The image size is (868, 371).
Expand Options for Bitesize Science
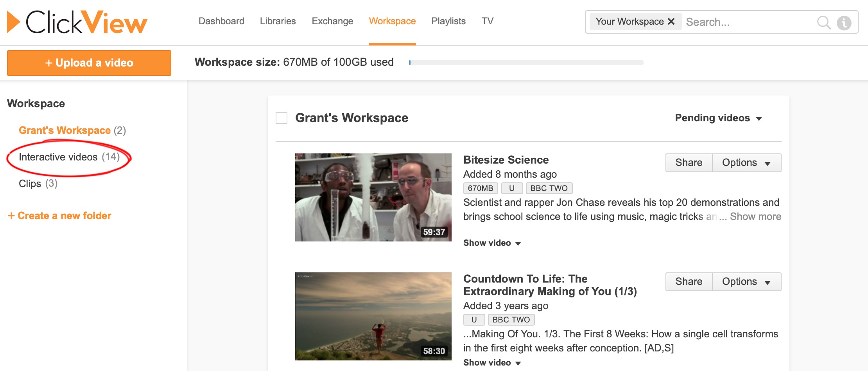(746, 163)
